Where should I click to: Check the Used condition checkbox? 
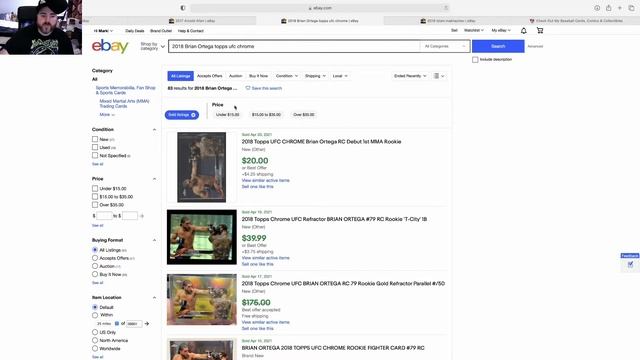point(95,147)
